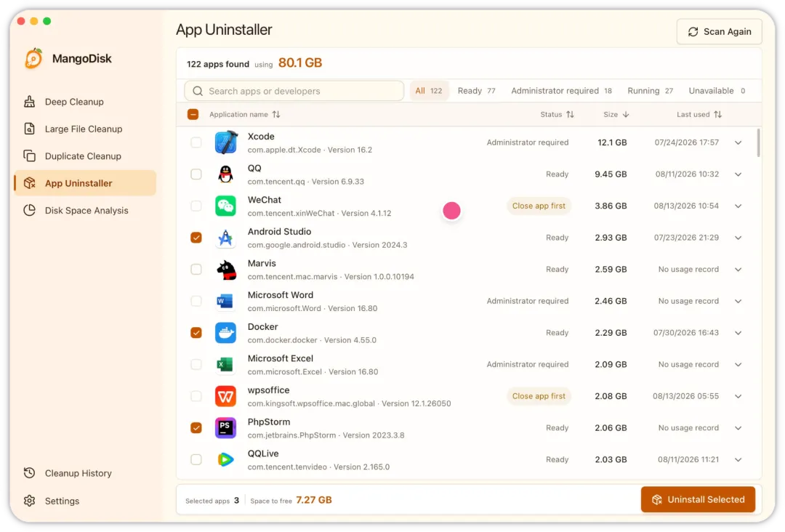Check the Microsoft Word checkbox

196,301
